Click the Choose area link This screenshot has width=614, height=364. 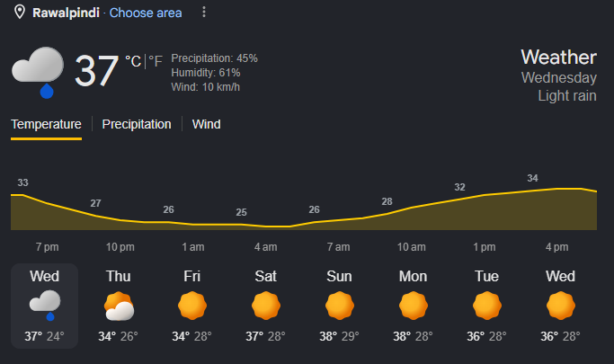tap(146, 13)
